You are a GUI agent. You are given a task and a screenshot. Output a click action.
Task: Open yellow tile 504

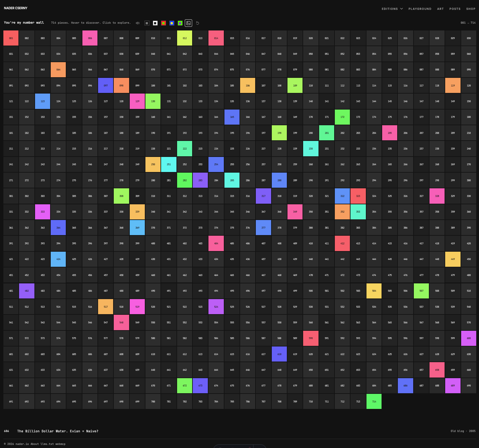coord(374,291)
